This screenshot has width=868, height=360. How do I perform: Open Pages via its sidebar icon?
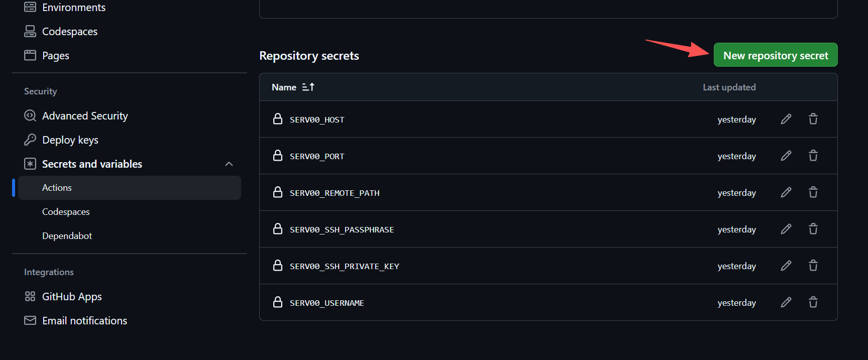pos(30,55)
